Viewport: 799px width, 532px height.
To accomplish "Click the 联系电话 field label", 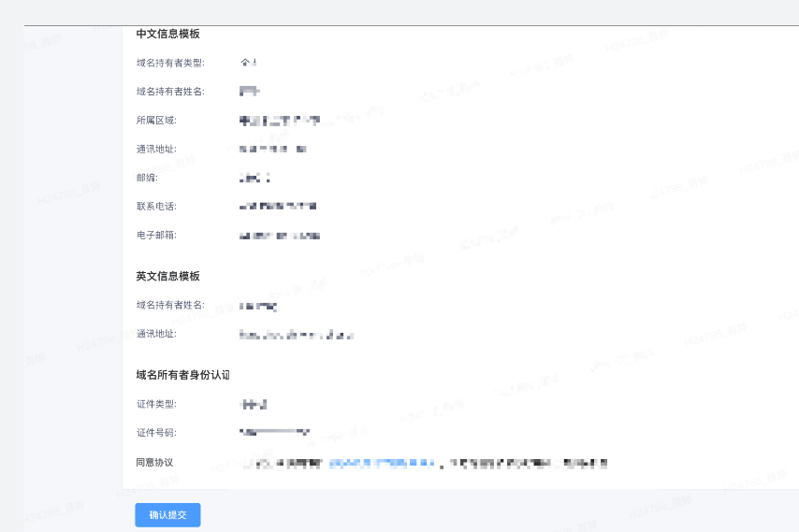I will point(156,207).
